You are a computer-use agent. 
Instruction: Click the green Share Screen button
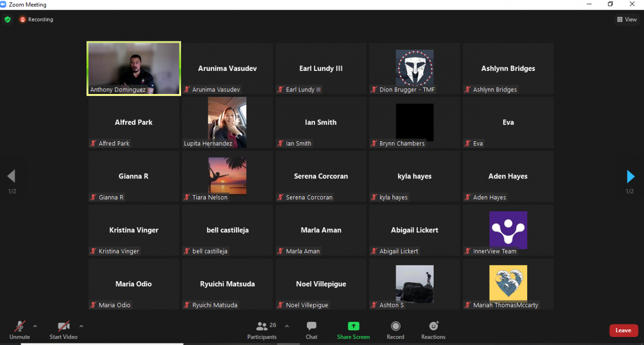click(x=353, y=330)
